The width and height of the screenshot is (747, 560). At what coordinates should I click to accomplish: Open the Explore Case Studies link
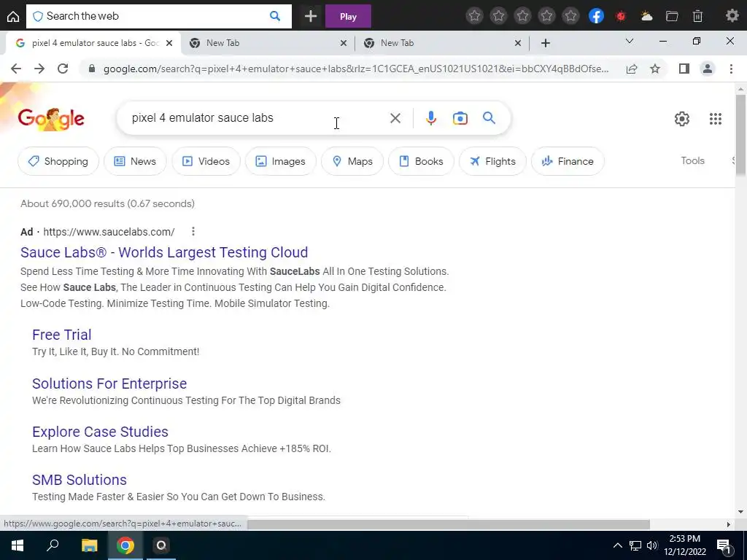100,432
